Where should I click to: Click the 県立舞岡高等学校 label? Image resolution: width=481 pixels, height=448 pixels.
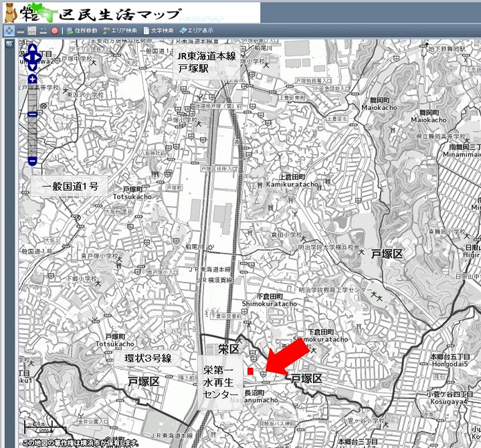pos(440,136)
